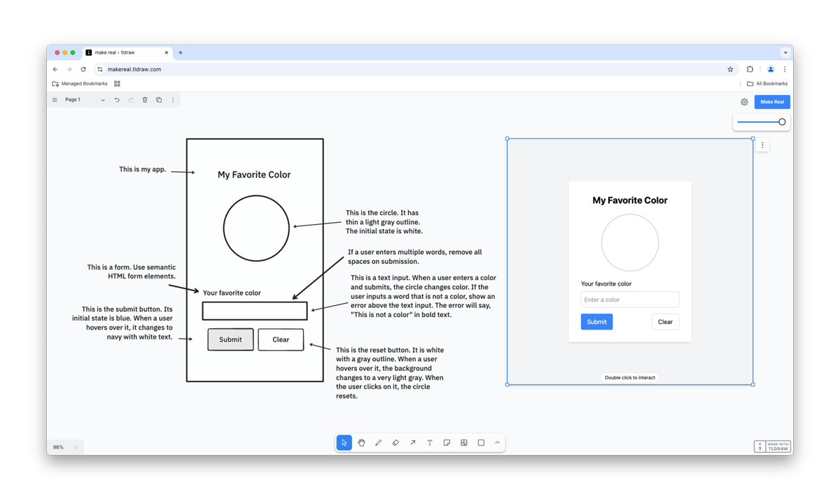This screenshot has width=840, height=504.
Task: Open the tab search dropdown arrow
Action: (x=785, y=52)
